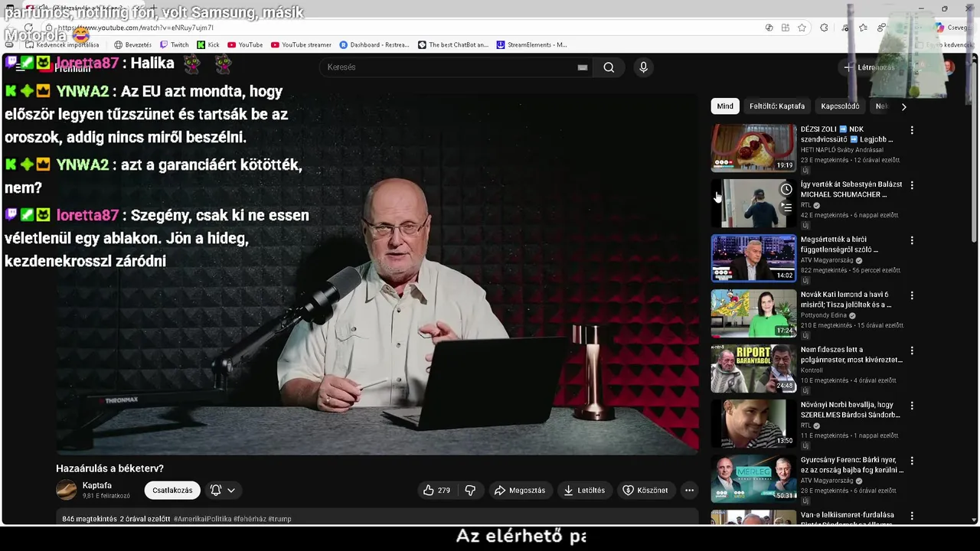Open options menu for DÉZSI ZOLI video

[x=912, y=130]
